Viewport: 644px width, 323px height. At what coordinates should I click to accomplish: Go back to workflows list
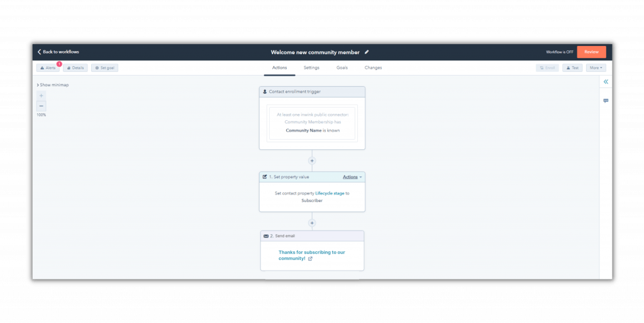(58, 52)
